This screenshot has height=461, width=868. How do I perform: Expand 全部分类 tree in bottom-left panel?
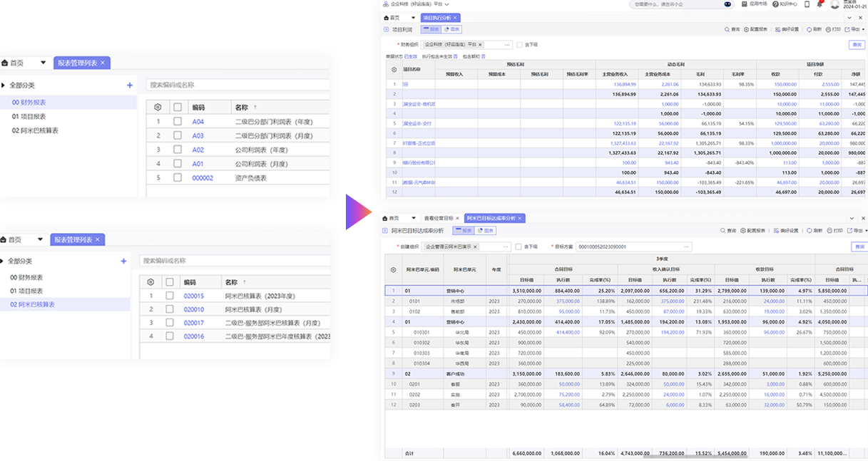(3, 261)
